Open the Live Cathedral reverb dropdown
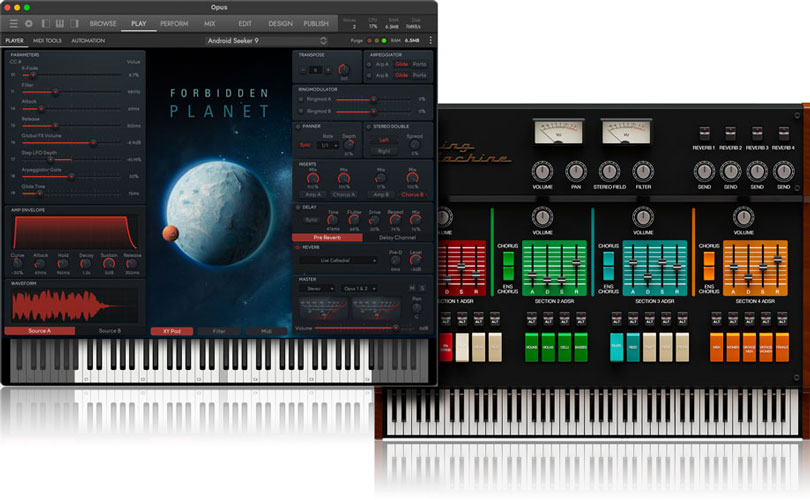The width and height of the screenshot is (810, 500). click(338, 261)
